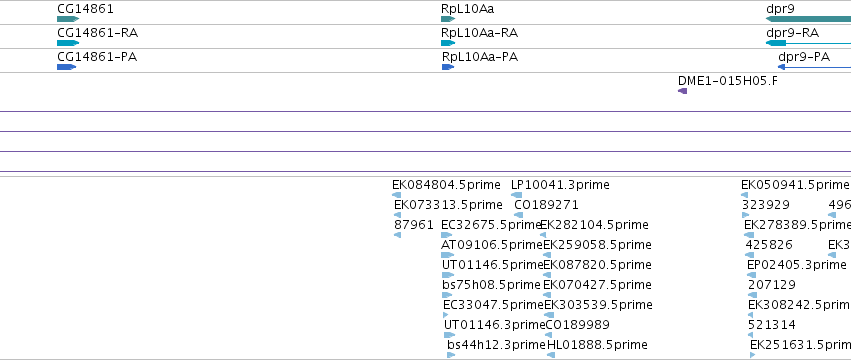The width and height of the screenshot is (851, 360).
Task: Click the RpL10Aa-PA protein glyph
Action: [x=448, y=67]
